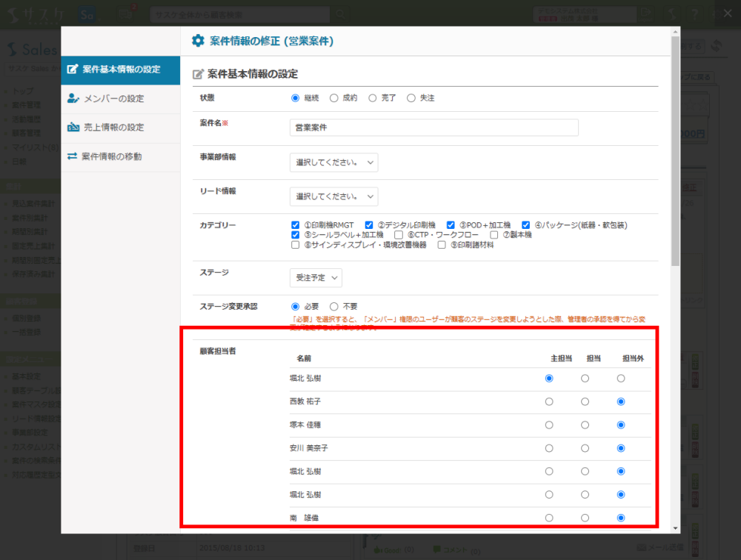
Task: Click the name 西教 祐子 in the table
Action: coord(305,401)
